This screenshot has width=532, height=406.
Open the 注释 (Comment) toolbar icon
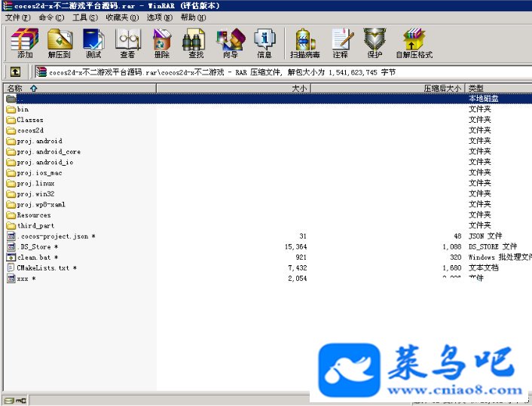tap(341, 43)
